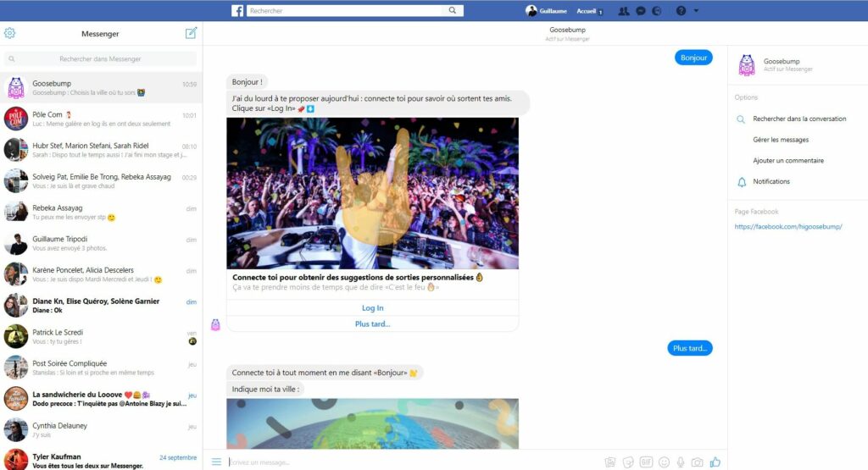Open Goosebump conversation in list
Screen dimensions: 868x470
pyautogui.click(x=102, y=87)
